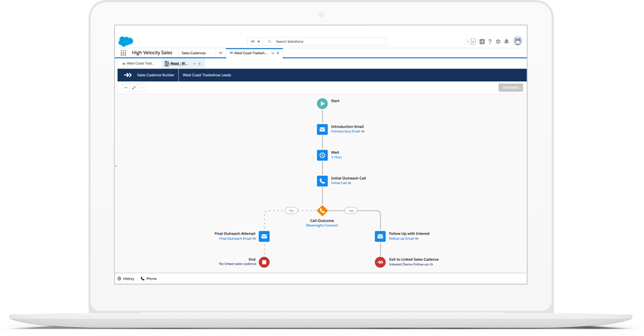Click the Meaningful Connect link
The height and width of the screenshot is (336, 644).
pyautogui.click(x=322, y=226)
